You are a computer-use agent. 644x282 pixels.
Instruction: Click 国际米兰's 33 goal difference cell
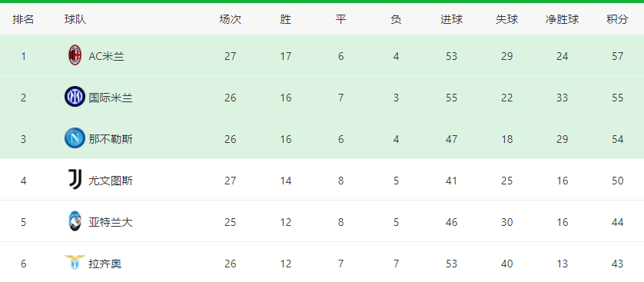pyautogui.click(x=562, y=98)
